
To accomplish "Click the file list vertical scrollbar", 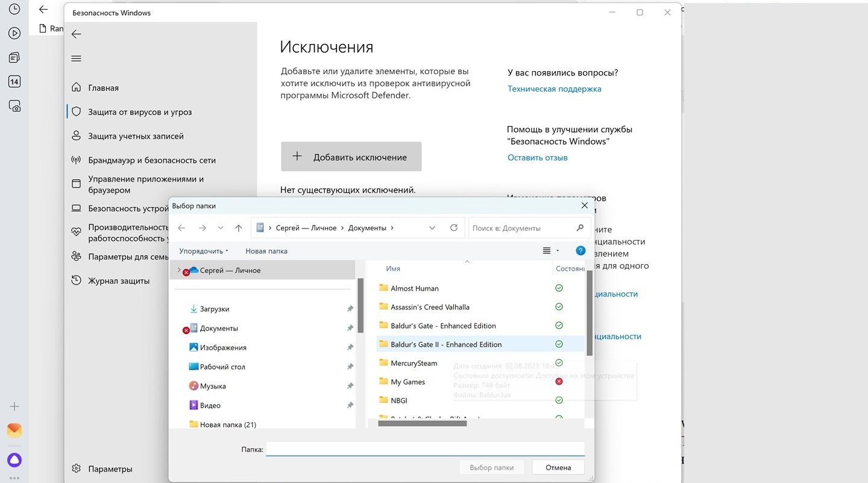I will [x=590, y=313].
